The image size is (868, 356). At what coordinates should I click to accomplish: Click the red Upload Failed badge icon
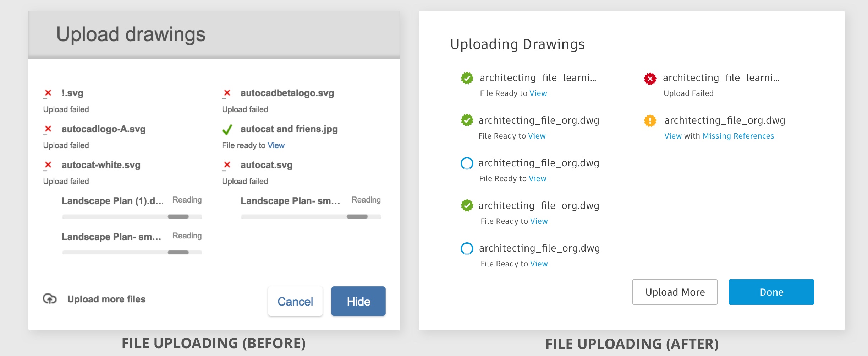(650, 79)
